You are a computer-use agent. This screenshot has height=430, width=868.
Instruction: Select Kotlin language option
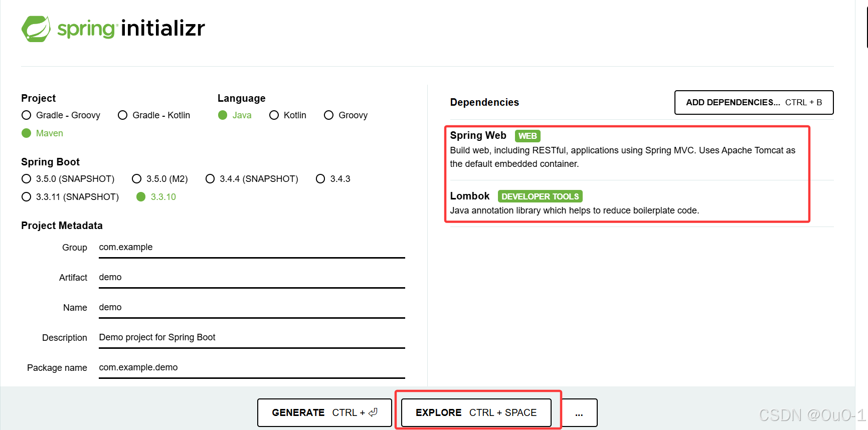point(288,115)
